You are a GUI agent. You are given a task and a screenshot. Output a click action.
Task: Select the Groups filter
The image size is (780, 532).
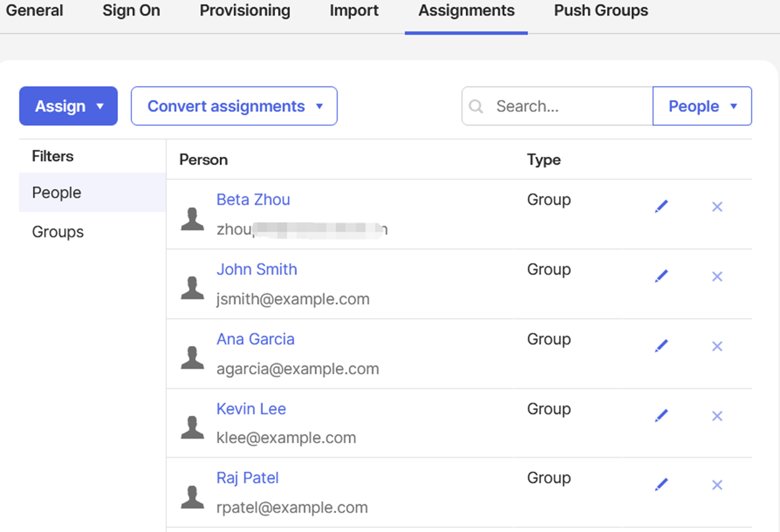click(x=58, y=232)
